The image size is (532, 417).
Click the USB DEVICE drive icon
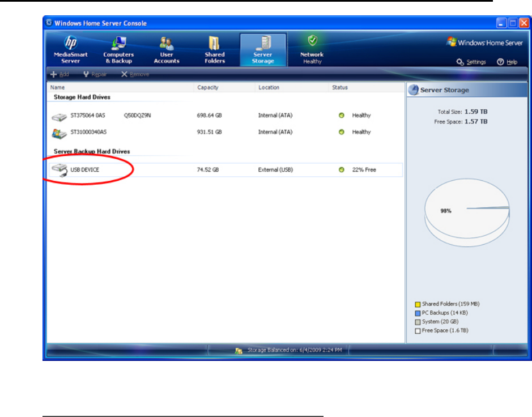[x=59, y=170]
